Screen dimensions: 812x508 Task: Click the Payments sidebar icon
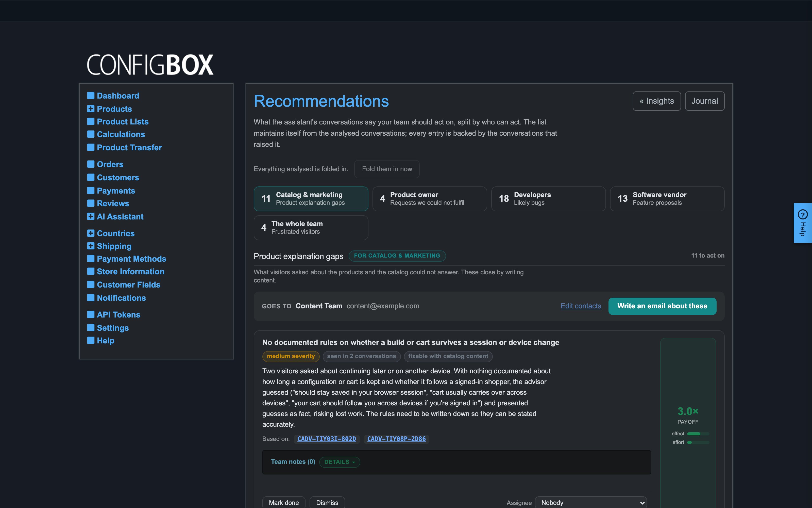pyautogui.click(x=91, y=190)
